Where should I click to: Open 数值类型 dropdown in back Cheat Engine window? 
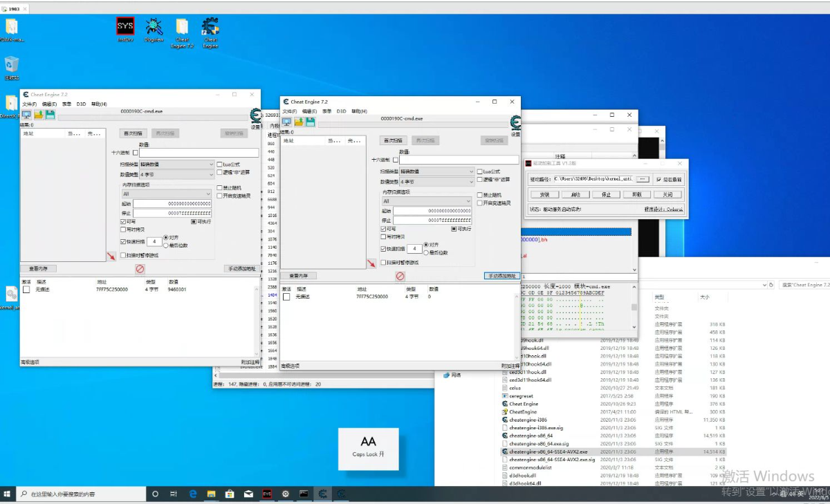177,175
